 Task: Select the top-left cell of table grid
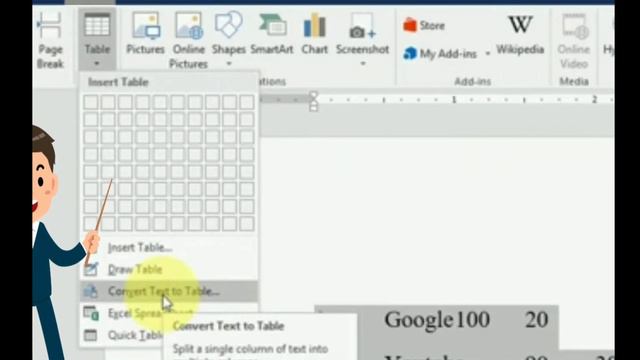tap(91, 102)
